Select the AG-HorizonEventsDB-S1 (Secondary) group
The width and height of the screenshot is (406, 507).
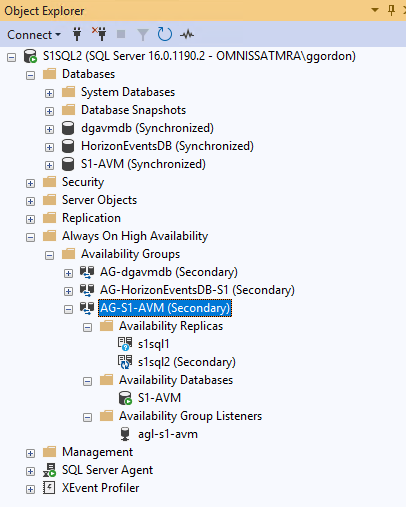pyautogui.click(x=197, y=290)
